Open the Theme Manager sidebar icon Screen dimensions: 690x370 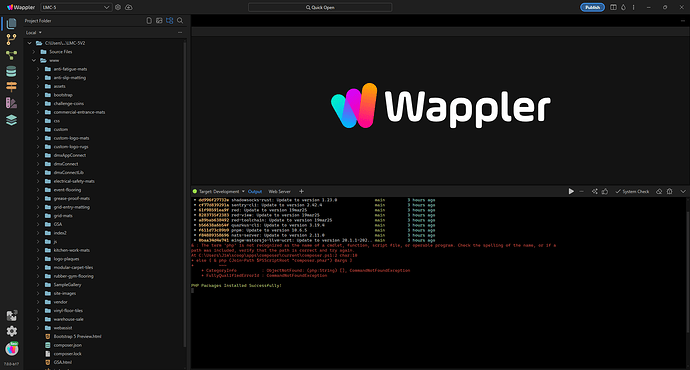[x=11, y=103]
